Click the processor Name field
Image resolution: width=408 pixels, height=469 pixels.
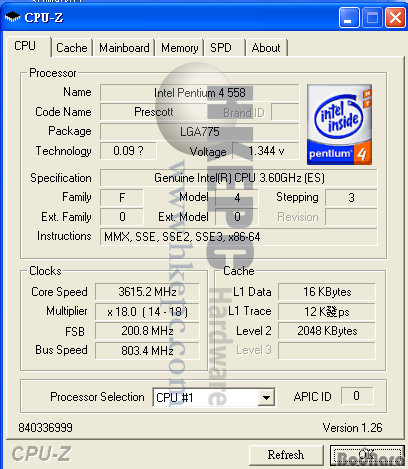coord(199,93)
